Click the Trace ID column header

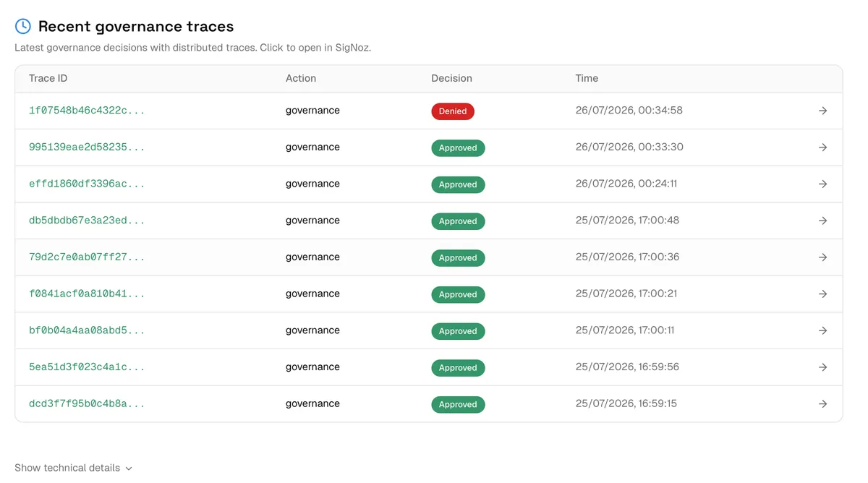click(48, 78)
